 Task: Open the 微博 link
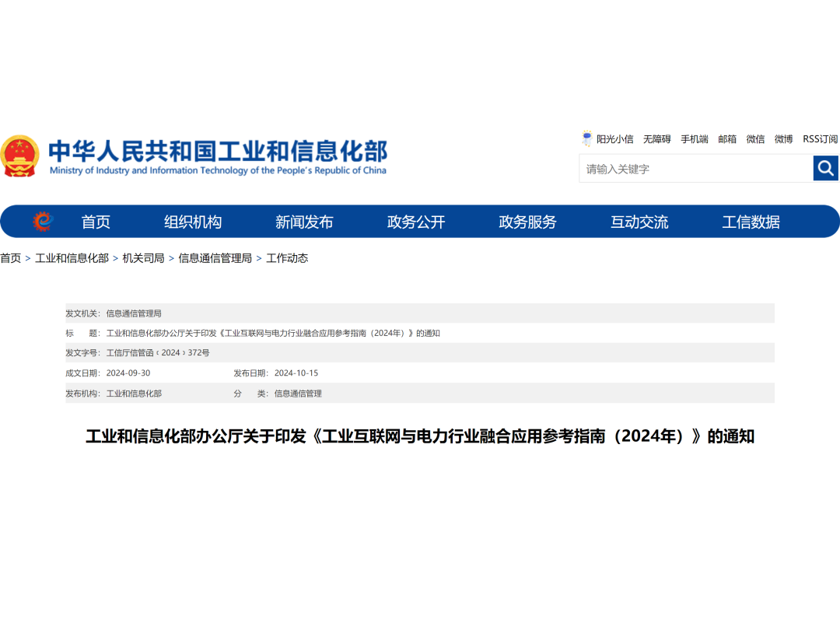(x=783, y=139)
